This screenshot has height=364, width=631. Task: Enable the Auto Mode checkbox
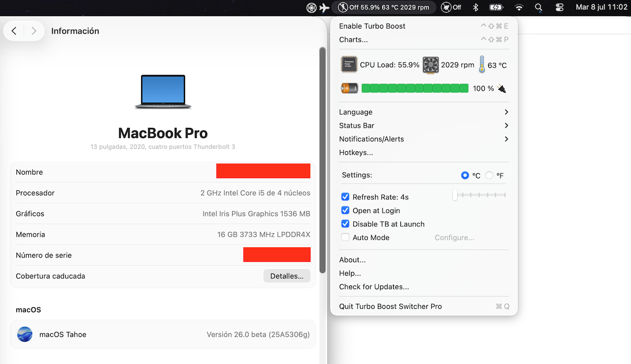[345, 238]
